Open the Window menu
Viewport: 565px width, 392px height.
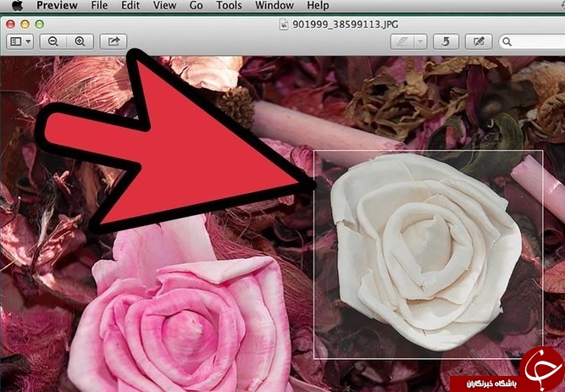[274, 5]
